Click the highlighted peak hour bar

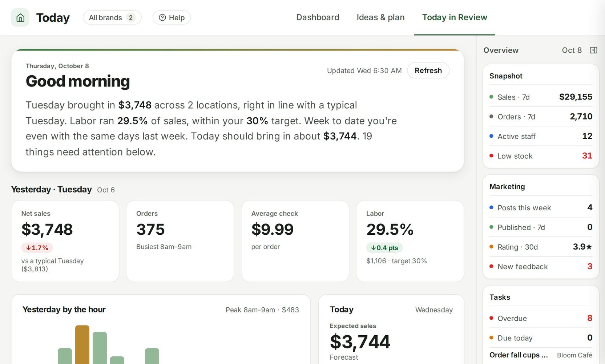point(82,344)
